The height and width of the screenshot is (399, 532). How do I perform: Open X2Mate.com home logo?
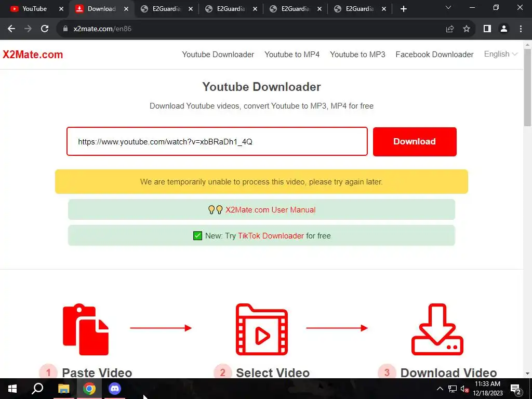pos(33,55)
